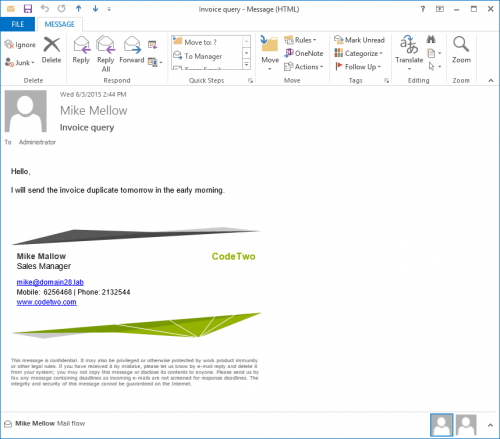Click the Help question mark icon

pos(423,9)
